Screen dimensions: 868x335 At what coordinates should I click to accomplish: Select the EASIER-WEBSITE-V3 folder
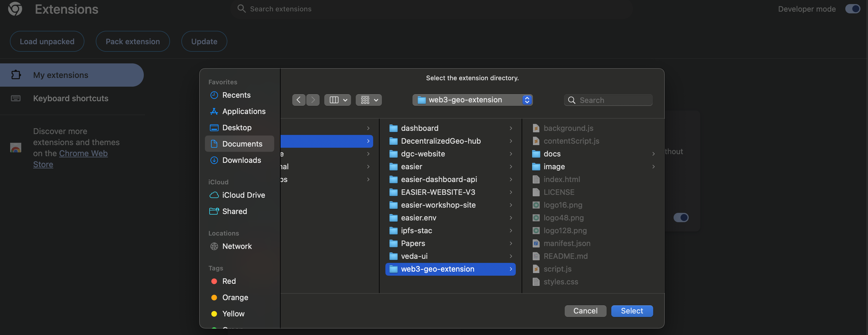(x=451, y=192)
